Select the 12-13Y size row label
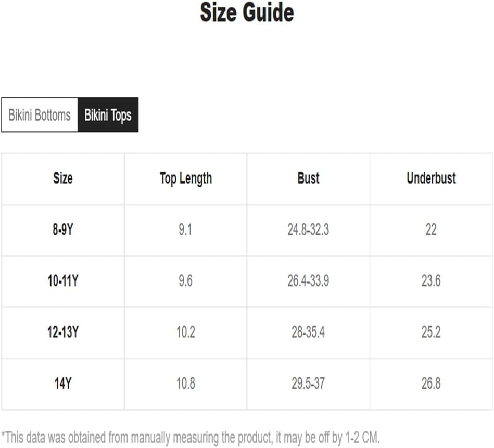The image size is (494, 448). click(63, 332)
